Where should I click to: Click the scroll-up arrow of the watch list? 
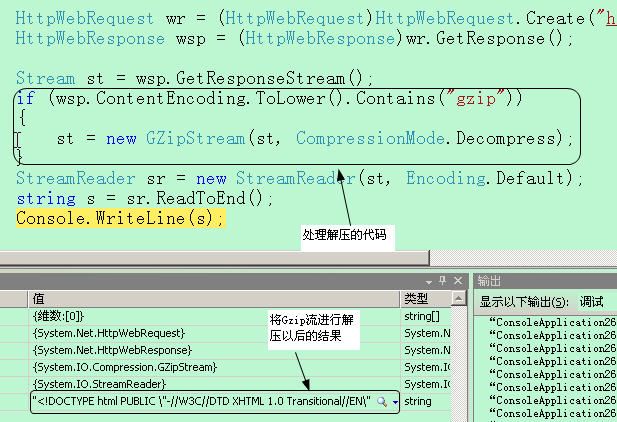pos(458,298)
